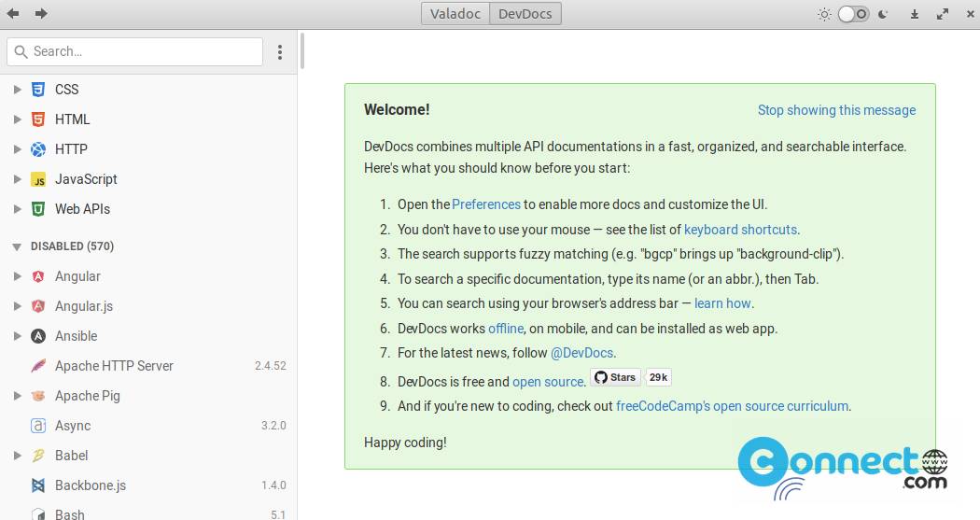
Task: Click the GitHub Stars button
Action: [615, 377]
